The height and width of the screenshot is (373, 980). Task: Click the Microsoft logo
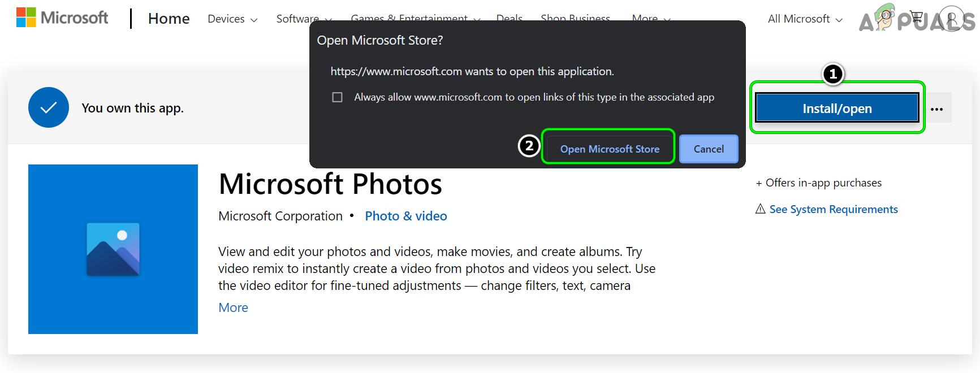click(62, 18)
